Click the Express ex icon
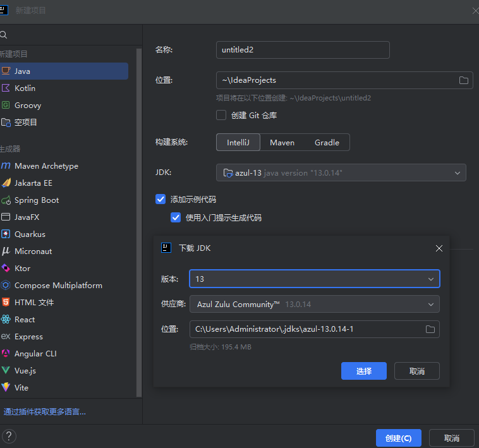This screenshot has width=479, height=448. point(6,336)
